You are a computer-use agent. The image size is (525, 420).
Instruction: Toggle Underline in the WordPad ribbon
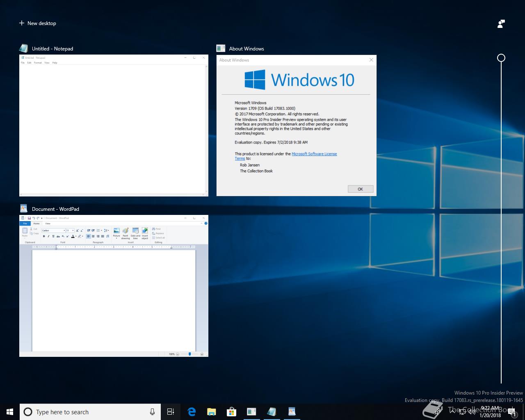point(53,236)
